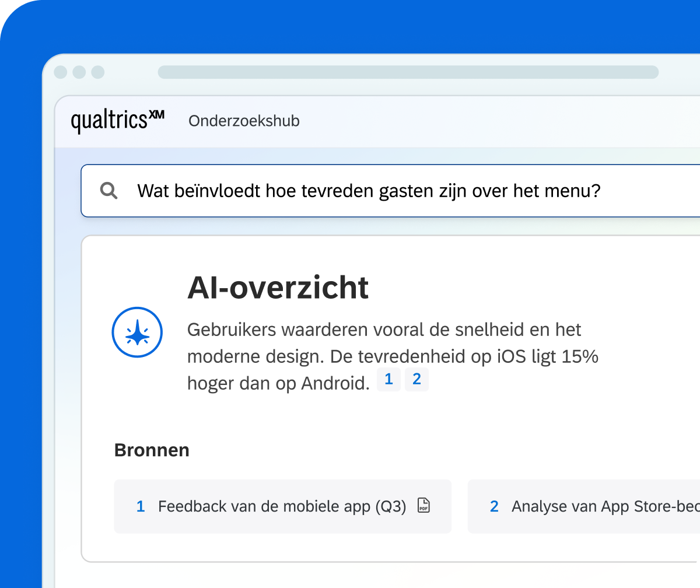Image resolution: width=700 pixels, height=588 pixels.
Task: Click the Bronnen section heading
Action: coord(152,450)
